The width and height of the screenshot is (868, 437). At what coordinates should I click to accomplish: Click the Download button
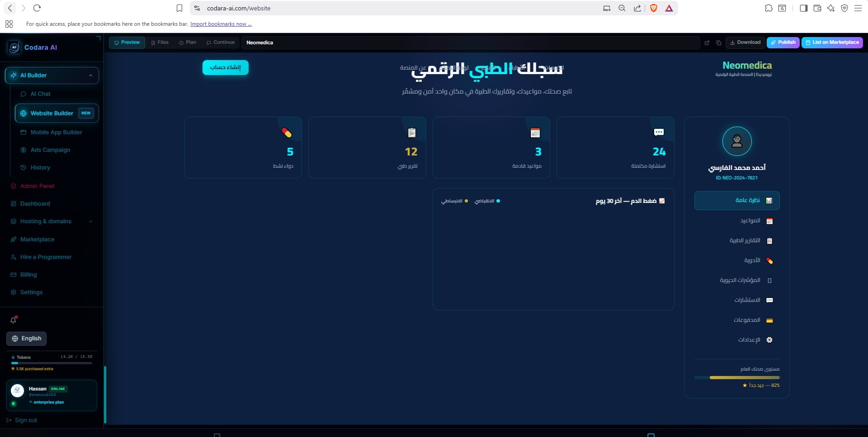pos(745,42)
